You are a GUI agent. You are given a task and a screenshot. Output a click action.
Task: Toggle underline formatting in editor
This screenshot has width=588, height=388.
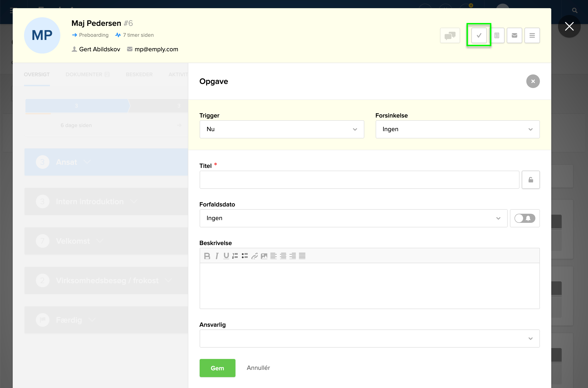click(x=226, y=256)
